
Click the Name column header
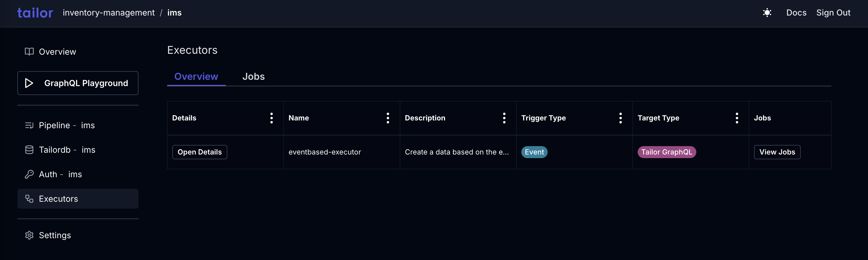click(299, 118)
